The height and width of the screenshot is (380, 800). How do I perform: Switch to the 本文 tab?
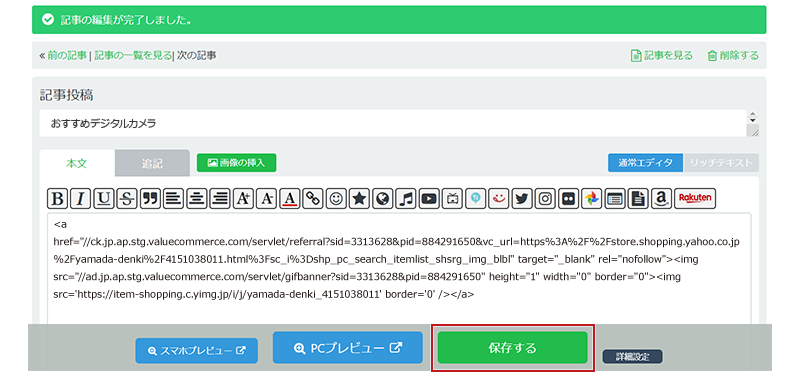pyautogui.click(x=77, y=163)
